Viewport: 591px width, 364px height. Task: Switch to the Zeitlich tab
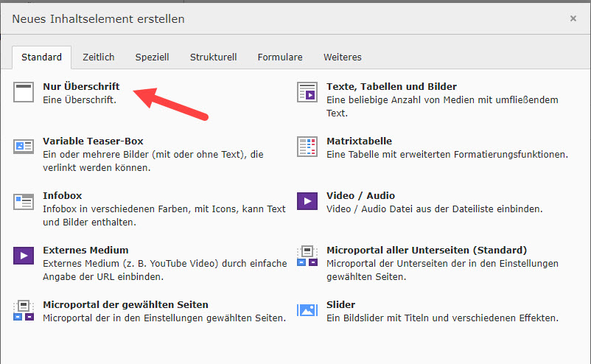click(x=98, y=57)
